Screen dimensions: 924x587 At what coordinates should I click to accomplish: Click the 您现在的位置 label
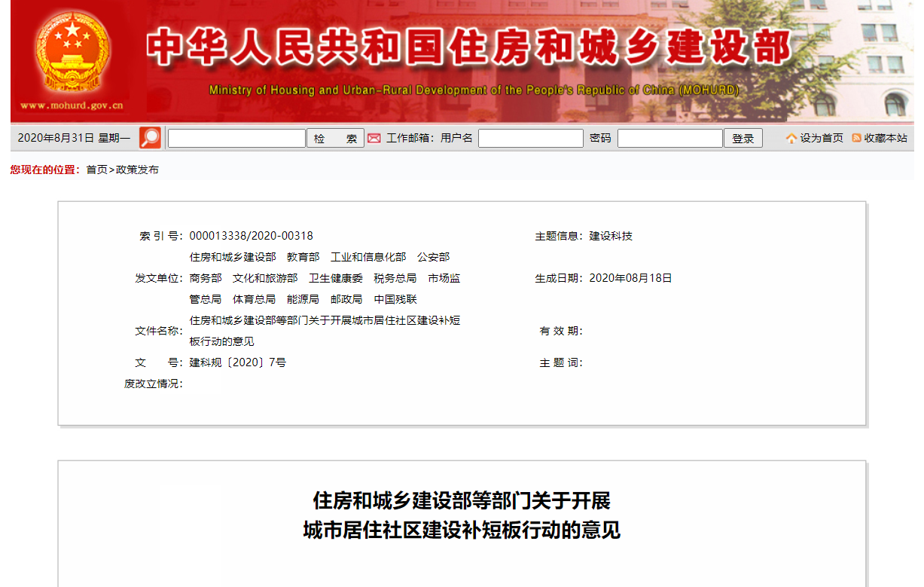point(44,170)
